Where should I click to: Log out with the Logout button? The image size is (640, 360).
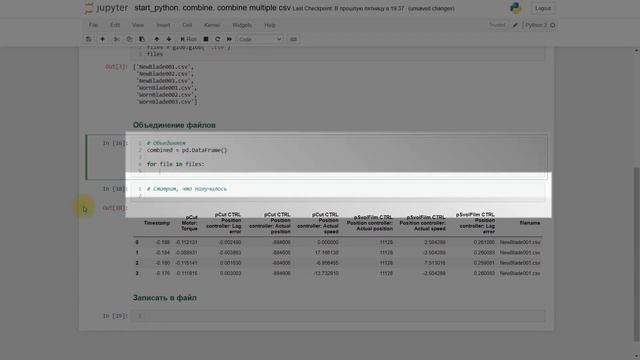542,8
